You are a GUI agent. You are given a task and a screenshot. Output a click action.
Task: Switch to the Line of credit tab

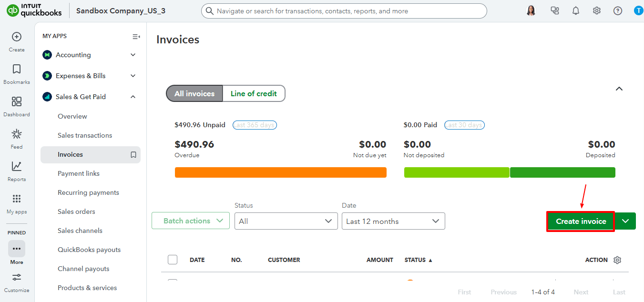coord(254,93)
